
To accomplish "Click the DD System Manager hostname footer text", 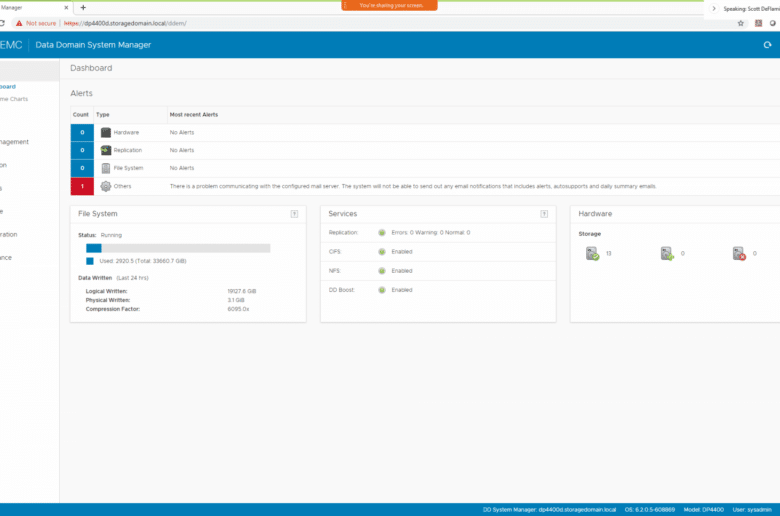I will click(549, 510).
